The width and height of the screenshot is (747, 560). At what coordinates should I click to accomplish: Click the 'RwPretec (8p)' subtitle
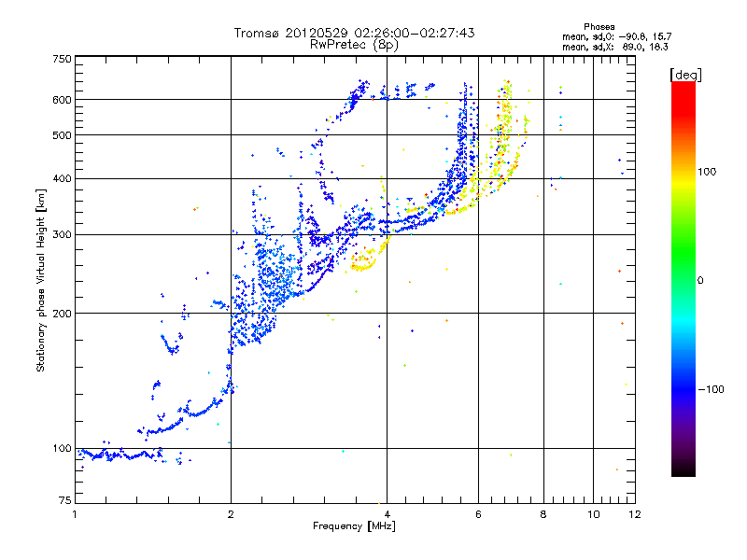354,45
